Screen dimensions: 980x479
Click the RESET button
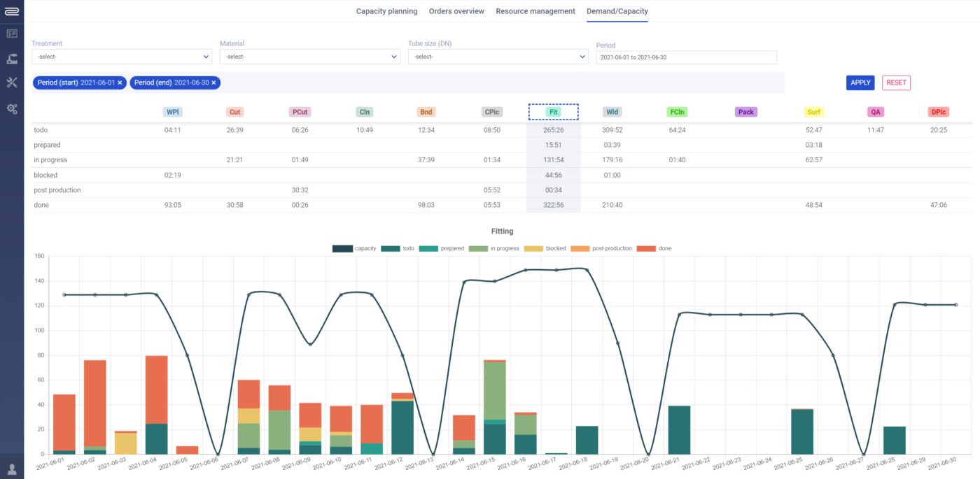click(896, 83)
